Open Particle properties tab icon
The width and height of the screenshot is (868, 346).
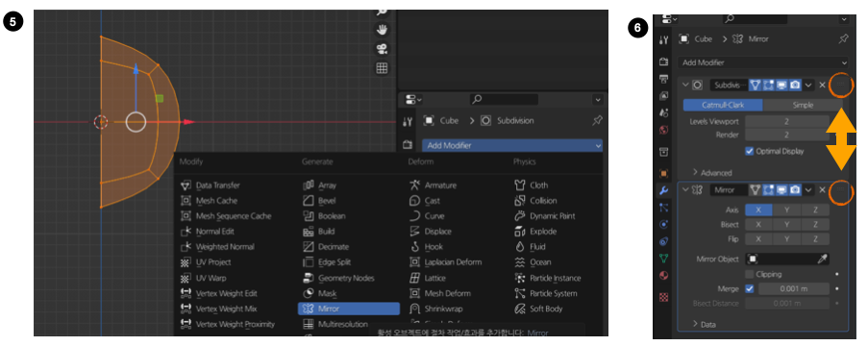(664, 208)
